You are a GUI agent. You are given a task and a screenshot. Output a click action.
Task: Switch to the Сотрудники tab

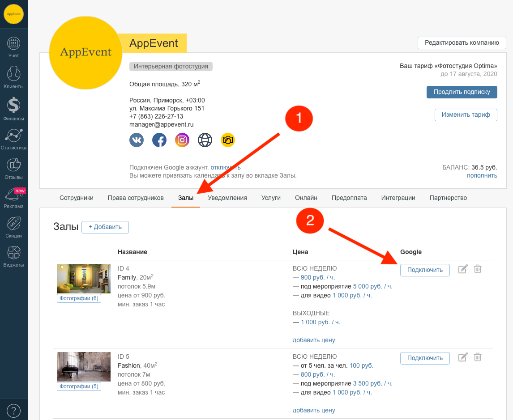tap(76, 198)
